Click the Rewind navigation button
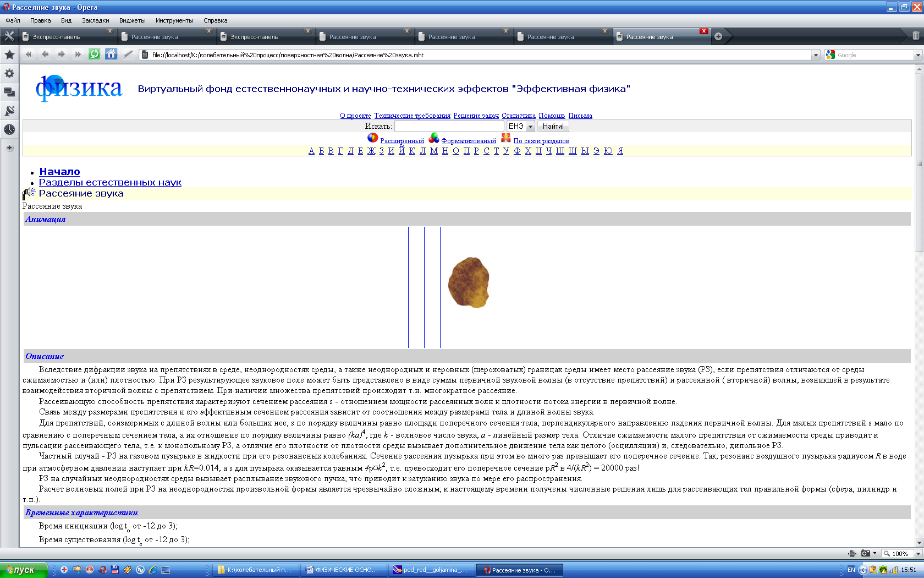 click(x=29, y=54)
